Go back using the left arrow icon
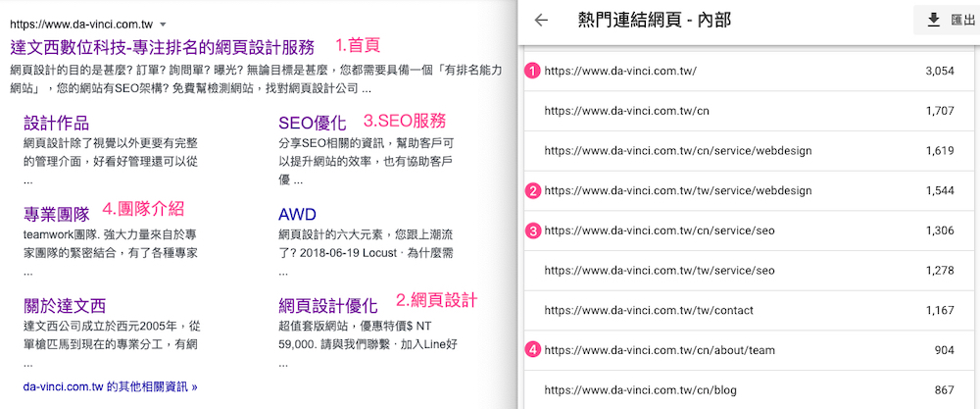This screenshot has height=409, width=980. [x=541, y=20]
